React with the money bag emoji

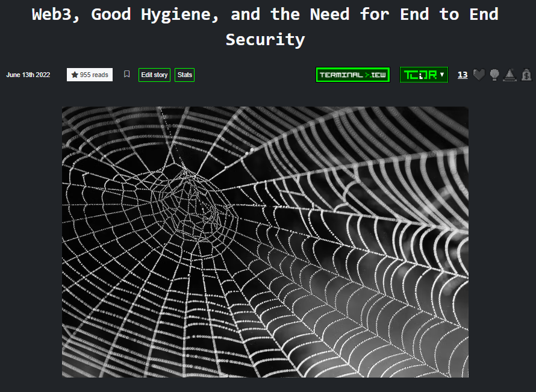tap(526, 75)
